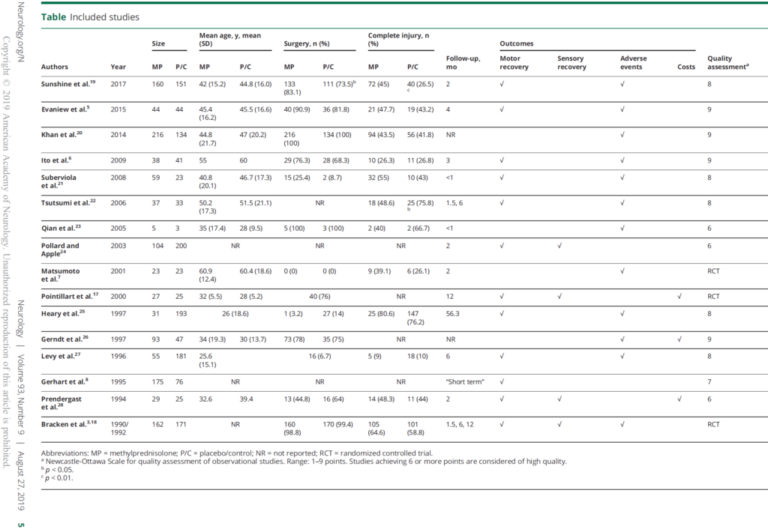Select '26 (18.6)' age cell in Heary row

[235, 314]
